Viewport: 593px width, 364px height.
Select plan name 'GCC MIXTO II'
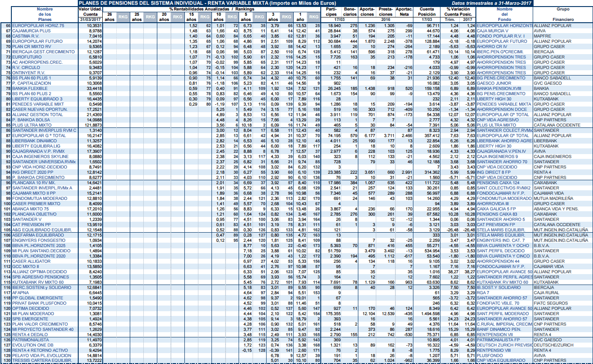pyautogui.click(x=26, y=267)
